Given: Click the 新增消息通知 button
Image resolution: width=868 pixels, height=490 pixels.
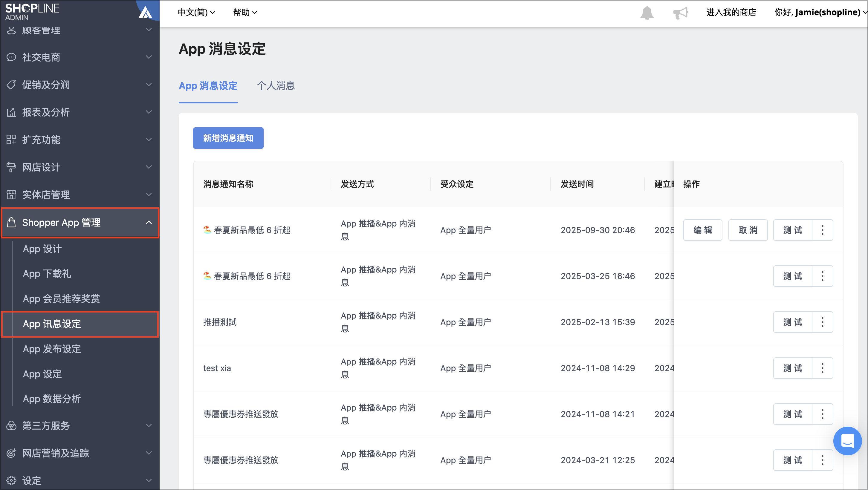Looking at the screenshot, I should tap(228, 138).
